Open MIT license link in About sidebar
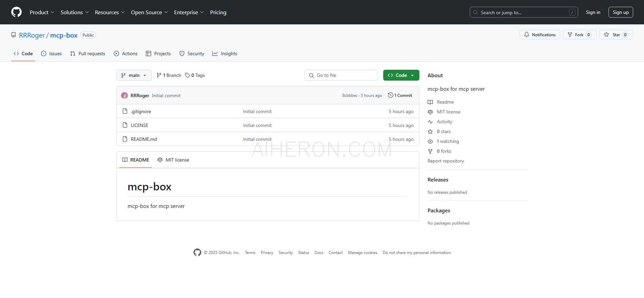Screen dimensions: 644x298 (444, 112)
